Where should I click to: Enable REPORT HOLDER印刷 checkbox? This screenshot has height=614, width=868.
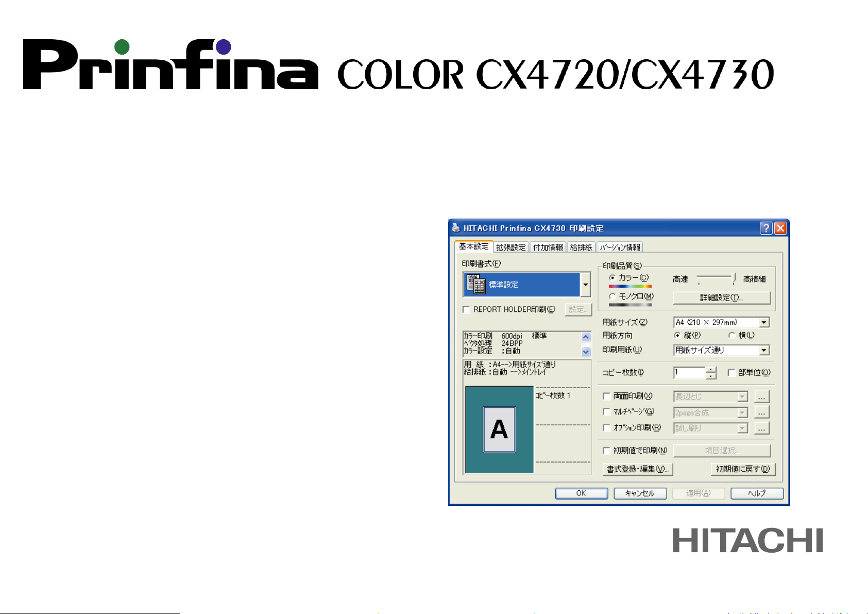(x=466, y=310)
